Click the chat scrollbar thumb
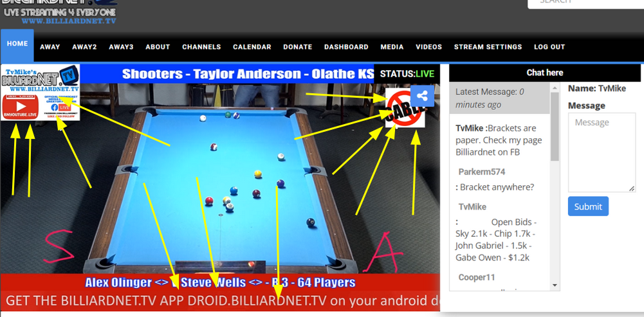This screenshot has width=644, height=317. tap(555, 127)
